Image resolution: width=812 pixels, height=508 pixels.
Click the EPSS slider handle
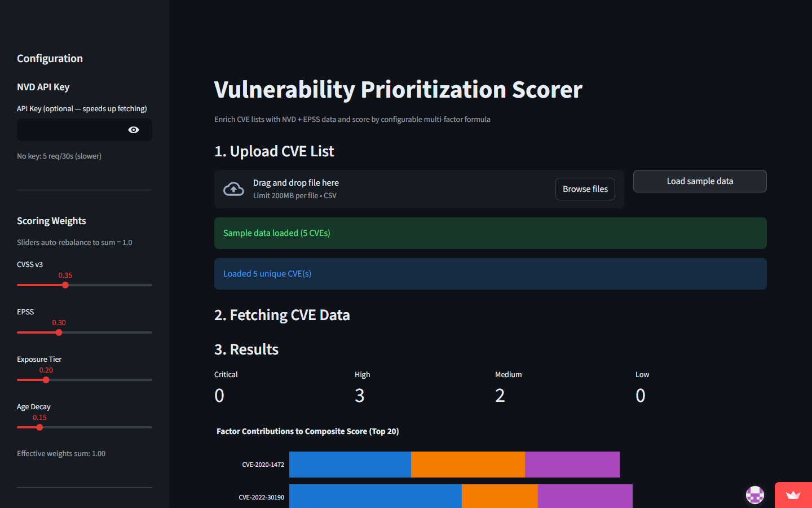point(59,332)
